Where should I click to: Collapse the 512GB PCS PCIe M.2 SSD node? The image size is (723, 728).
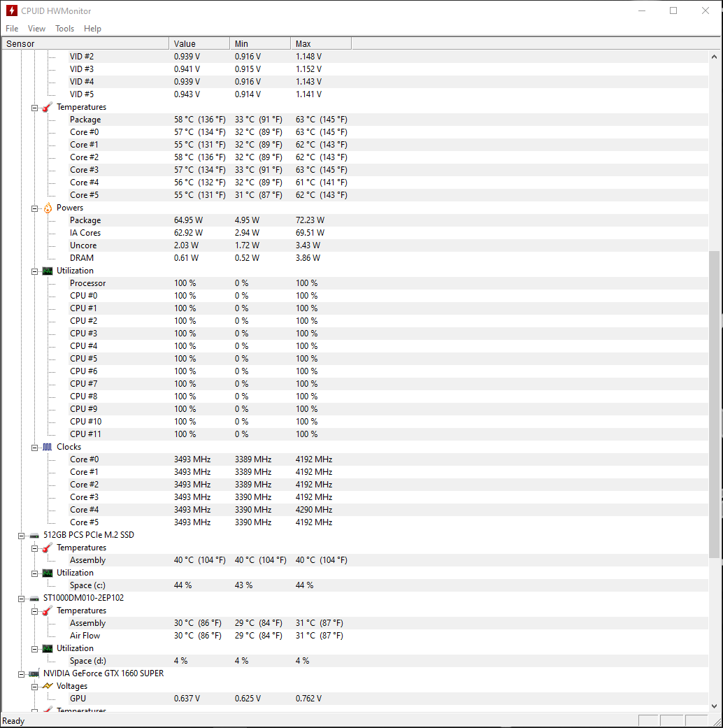click(x=21, y=535)
